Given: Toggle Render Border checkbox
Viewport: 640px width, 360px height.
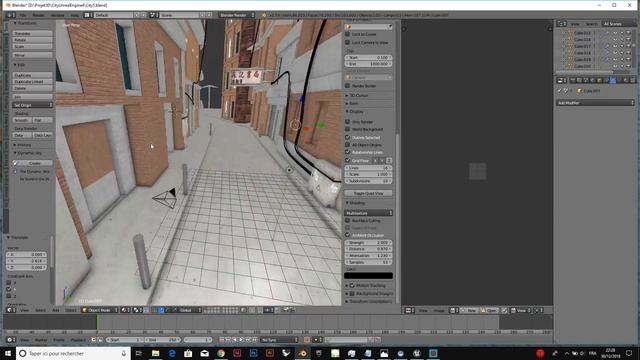Looking at the screenshot, I should (x=348, y=86).
